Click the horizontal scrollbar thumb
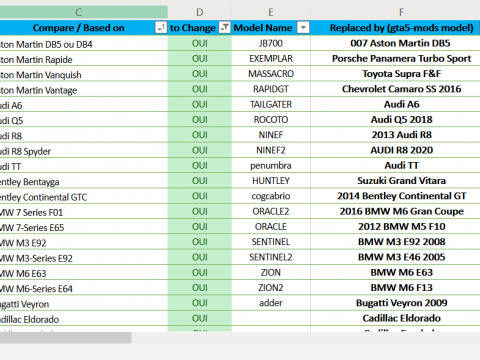480x360 pixels. pos(65,337)
